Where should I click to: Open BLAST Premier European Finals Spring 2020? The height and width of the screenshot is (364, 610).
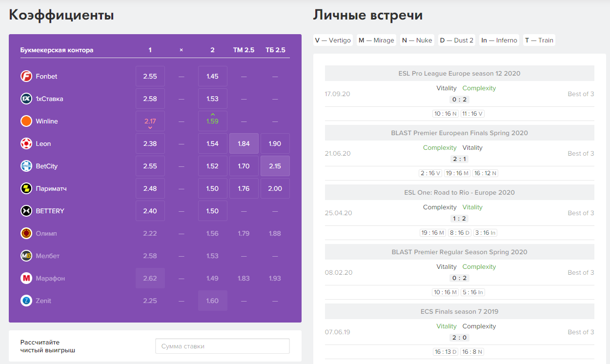point(459,133)
